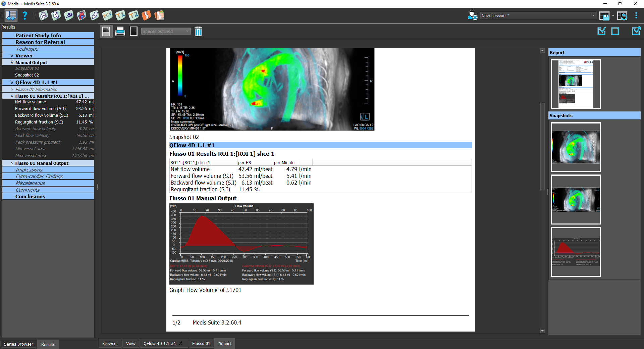The width and height of the screenshot is (644, 349).
Task: Click the select all checkmark icon
Action: 602,31
